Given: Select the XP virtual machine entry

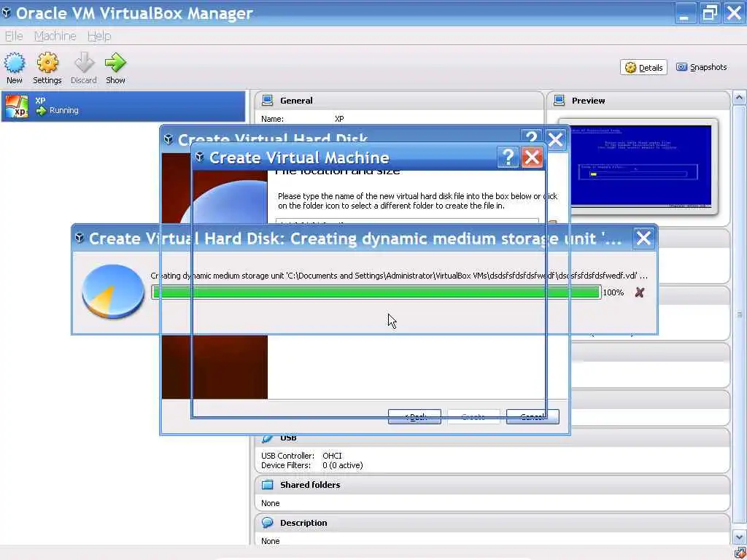Looking at the screenshot, I should 123,106.
